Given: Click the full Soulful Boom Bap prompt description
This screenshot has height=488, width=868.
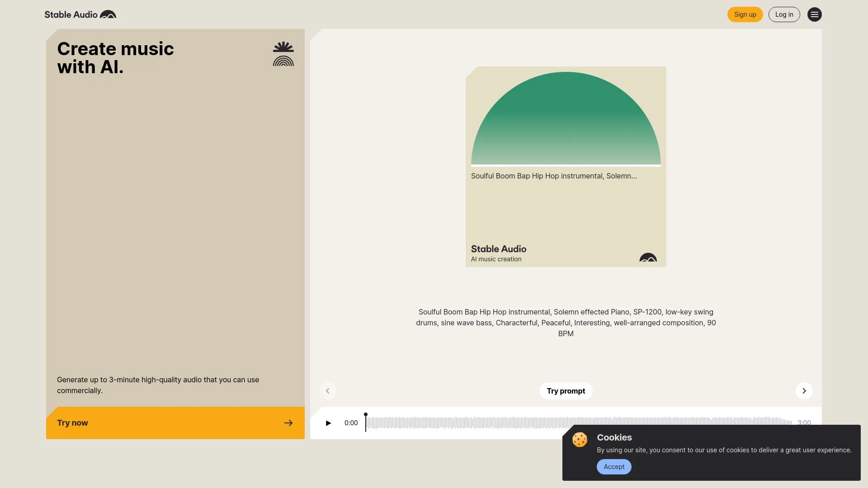Looking at the screenshot, I should click(x=566, y=323).
